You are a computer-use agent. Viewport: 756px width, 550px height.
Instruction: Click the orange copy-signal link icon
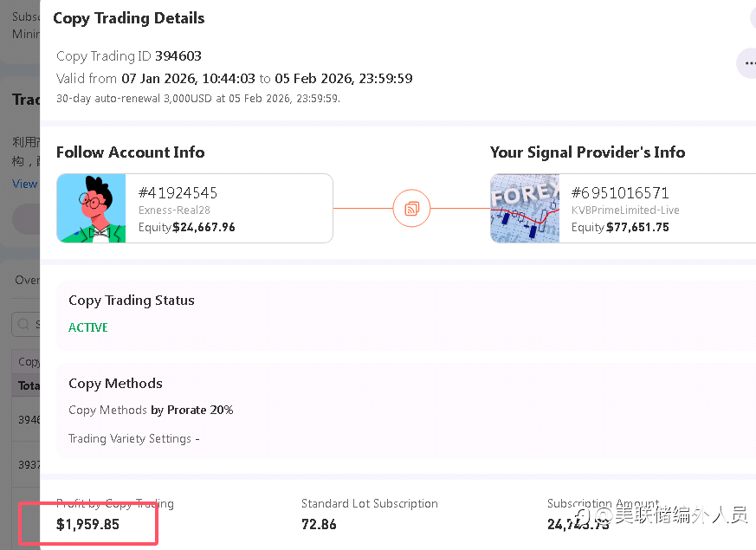[x=411, y=208]
